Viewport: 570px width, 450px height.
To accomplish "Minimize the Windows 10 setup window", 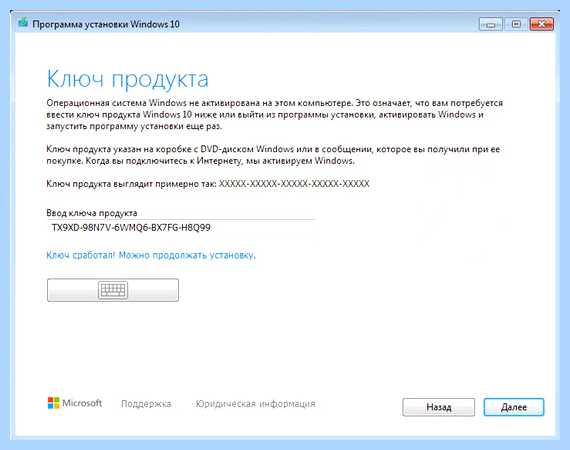I will tap(490, 24).
